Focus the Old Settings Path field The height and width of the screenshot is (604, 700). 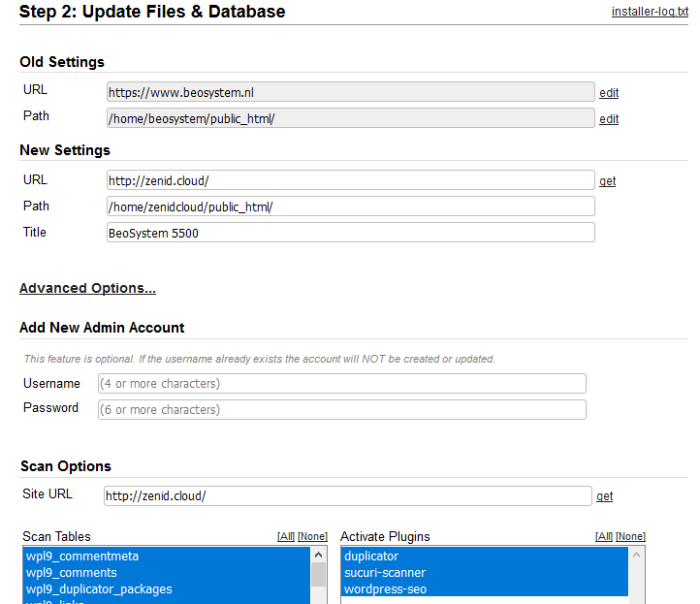coord(350,118)
